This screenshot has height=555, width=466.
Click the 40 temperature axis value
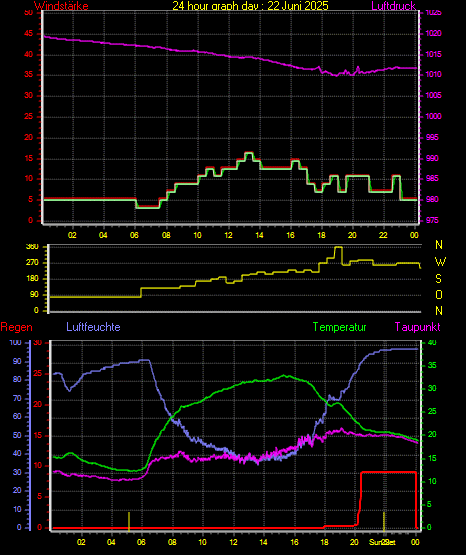pos(432,343)
